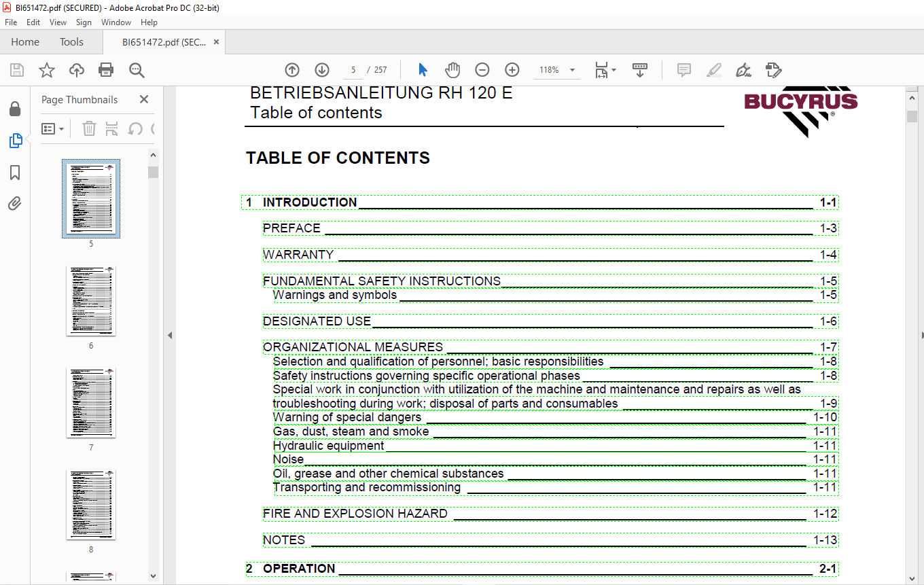Close the BI651472.pdf document tab
This screenshot has width=924, height=585.
point(216,42)
